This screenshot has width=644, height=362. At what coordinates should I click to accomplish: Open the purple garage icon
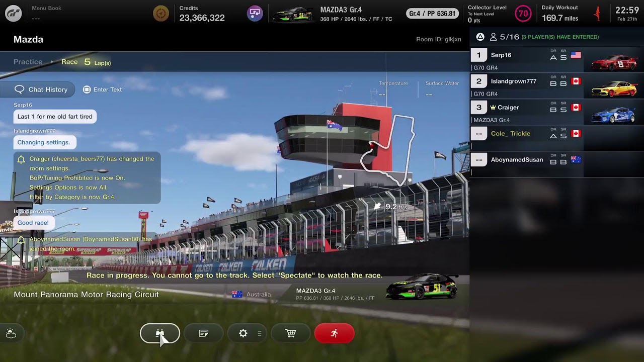(x=255, y=14)
